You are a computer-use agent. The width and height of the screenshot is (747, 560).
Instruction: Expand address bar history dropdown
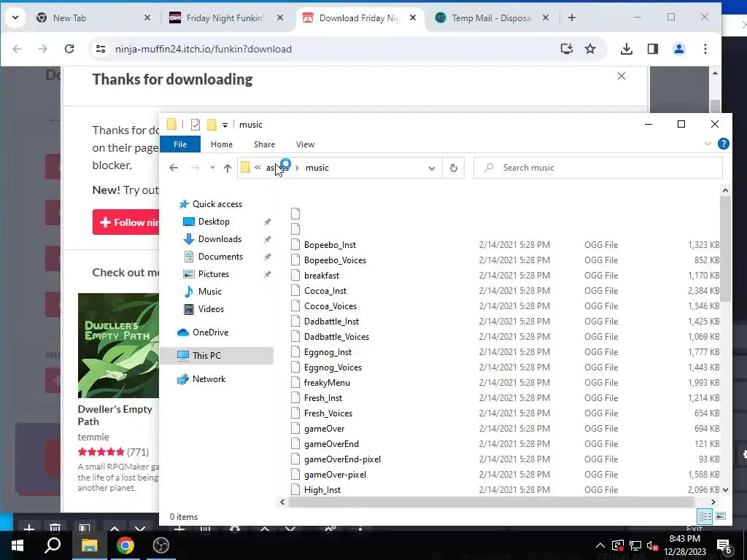click(432, 168)
